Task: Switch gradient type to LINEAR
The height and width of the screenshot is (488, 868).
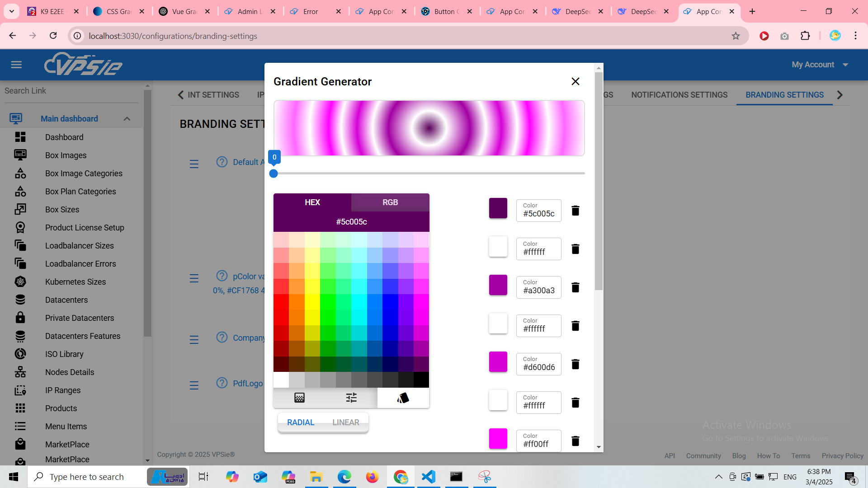Action: [x=345, y=422]
